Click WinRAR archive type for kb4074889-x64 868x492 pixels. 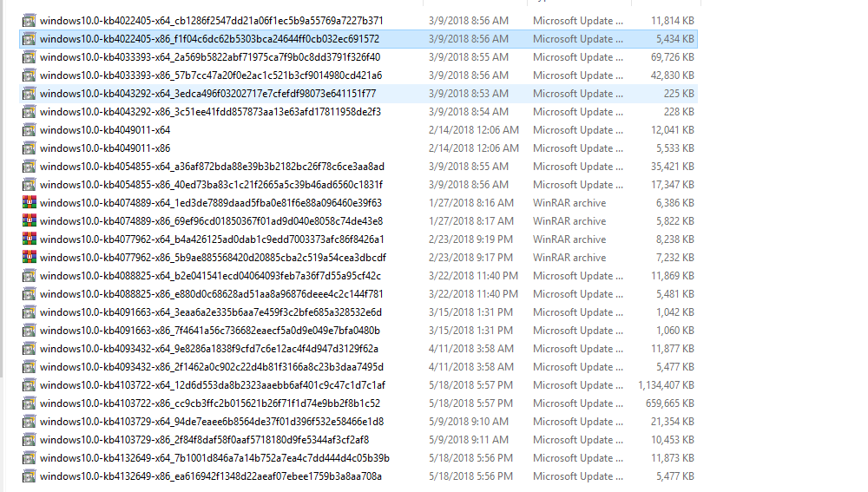(x=569, y=203)
